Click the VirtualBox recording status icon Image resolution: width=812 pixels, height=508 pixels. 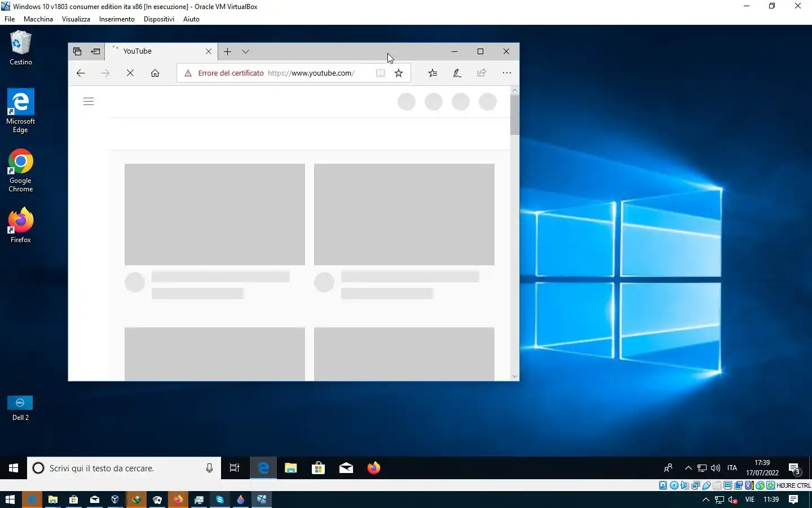[738, 485]
